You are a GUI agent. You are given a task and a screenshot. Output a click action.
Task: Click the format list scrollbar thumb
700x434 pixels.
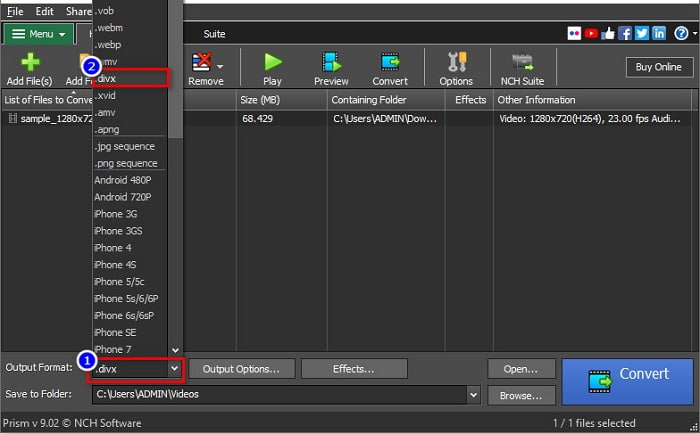pos(175,69)
